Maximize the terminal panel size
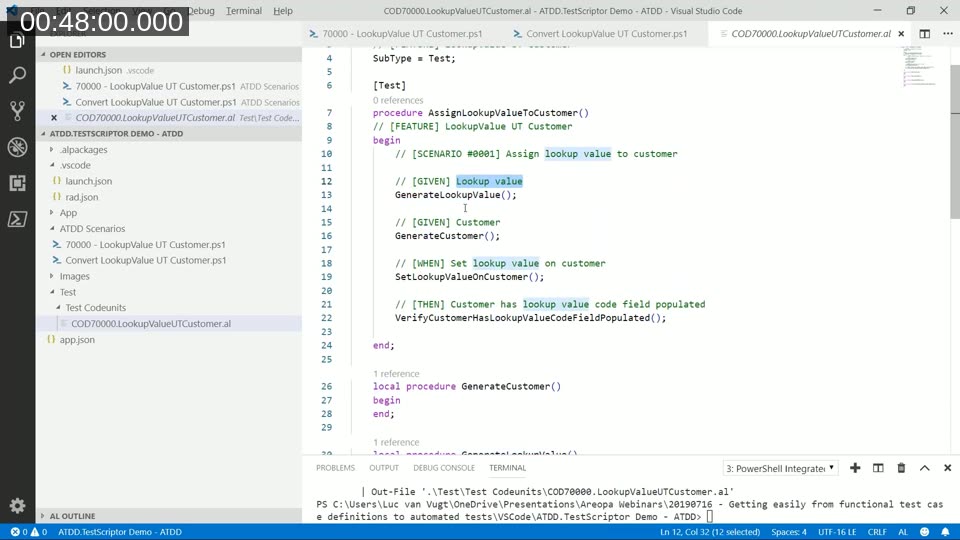The height and width of the screenshot is (540, 960). click(x=924, y=468)
